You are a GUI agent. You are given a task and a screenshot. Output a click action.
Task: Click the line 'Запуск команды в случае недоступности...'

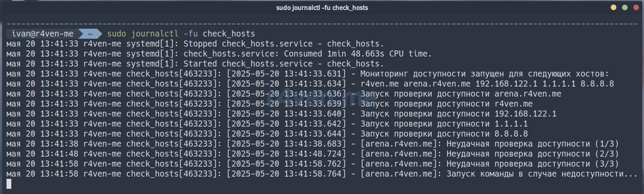point(542,174)
